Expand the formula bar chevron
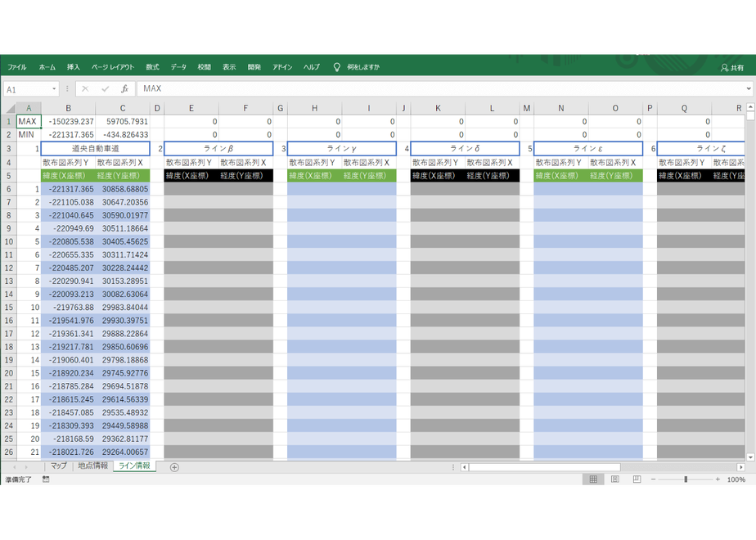This screenshot has height=540, width=756. [749, 88]
